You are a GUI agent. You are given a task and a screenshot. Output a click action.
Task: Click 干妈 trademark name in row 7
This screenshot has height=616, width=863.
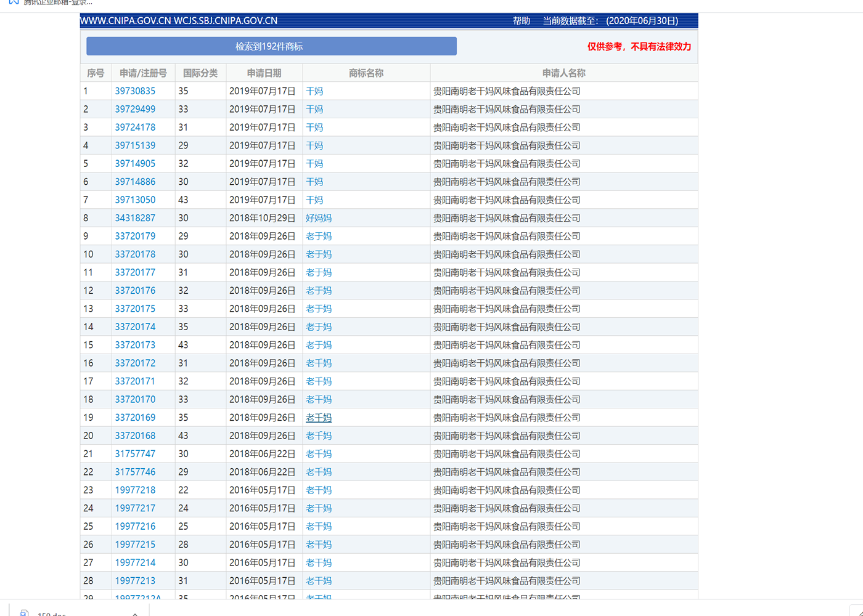tap(314, 200)
